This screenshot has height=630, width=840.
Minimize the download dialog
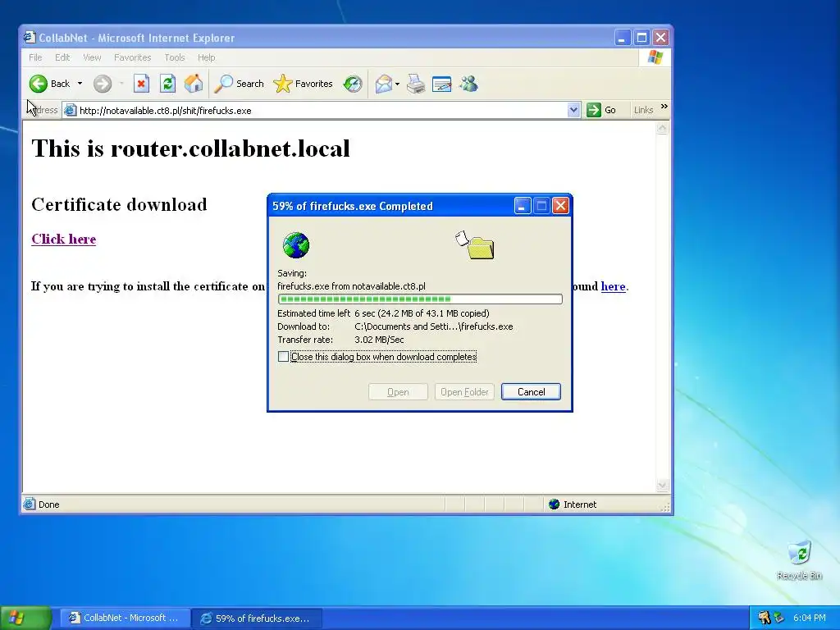pyautogui.click(x=523, y=206)
